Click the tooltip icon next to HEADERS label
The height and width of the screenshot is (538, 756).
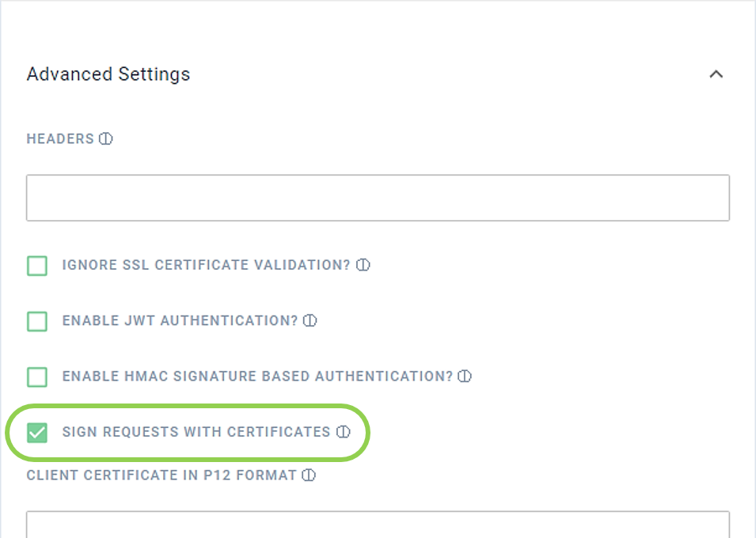click(x=106, y=138)
